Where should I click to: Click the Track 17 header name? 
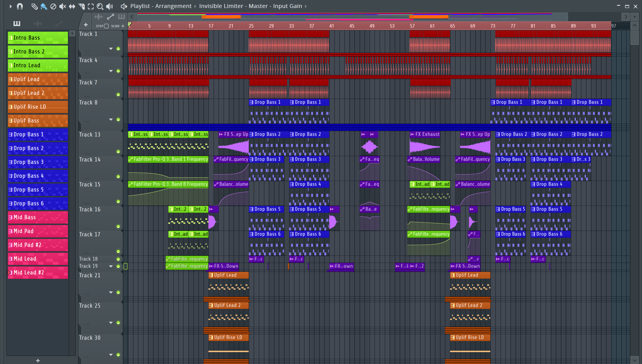coord(90,235)
